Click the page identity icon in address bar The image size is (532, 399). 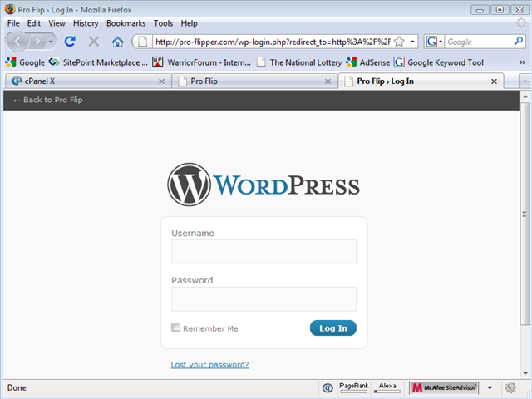click(143, 42)
